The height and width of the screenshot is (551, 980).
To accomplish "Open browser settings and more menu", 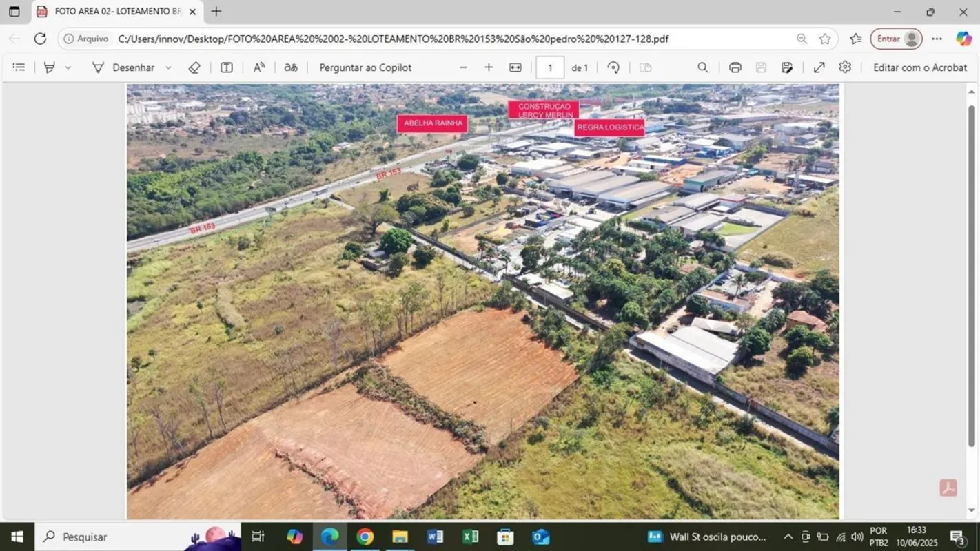I will click(x=937, y=39).
